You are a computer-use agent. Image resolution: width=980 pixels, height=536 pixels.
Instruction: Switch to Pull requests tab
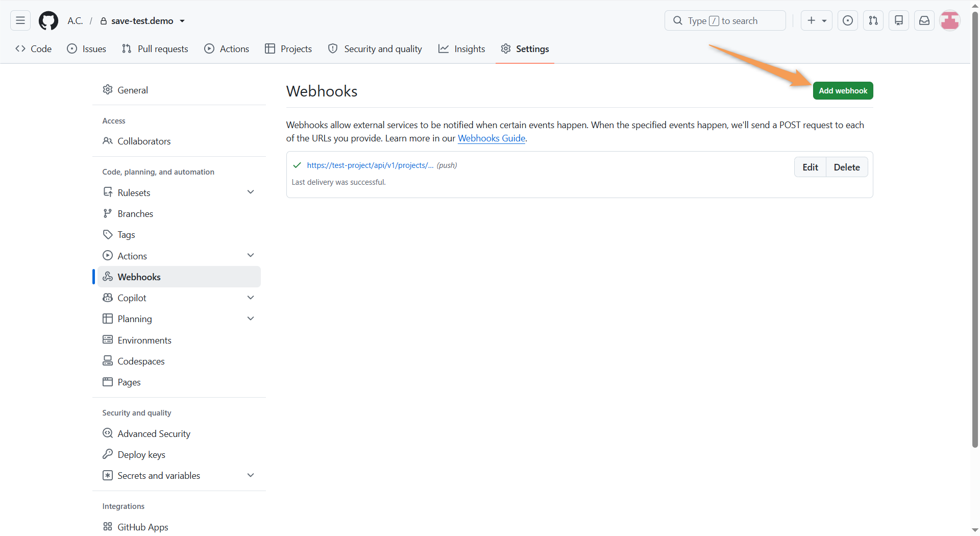point(155,48)
